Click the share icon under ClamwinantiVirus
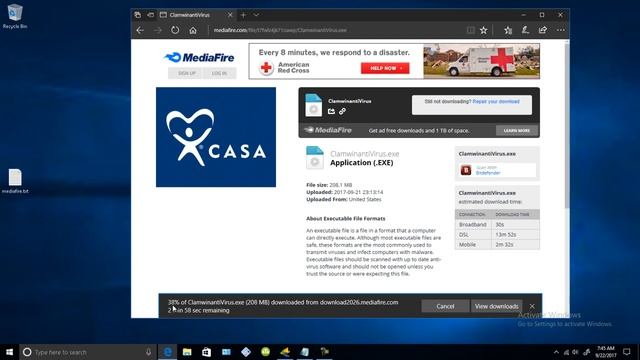The image size is (640, 360). coord(331,111)
